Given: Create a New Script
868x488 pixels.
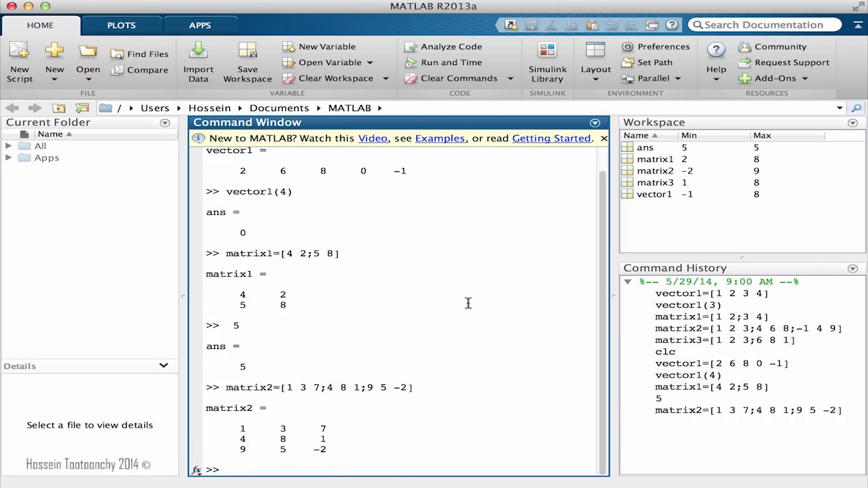Looking at the screenshot, I should [x=19, y=62].
